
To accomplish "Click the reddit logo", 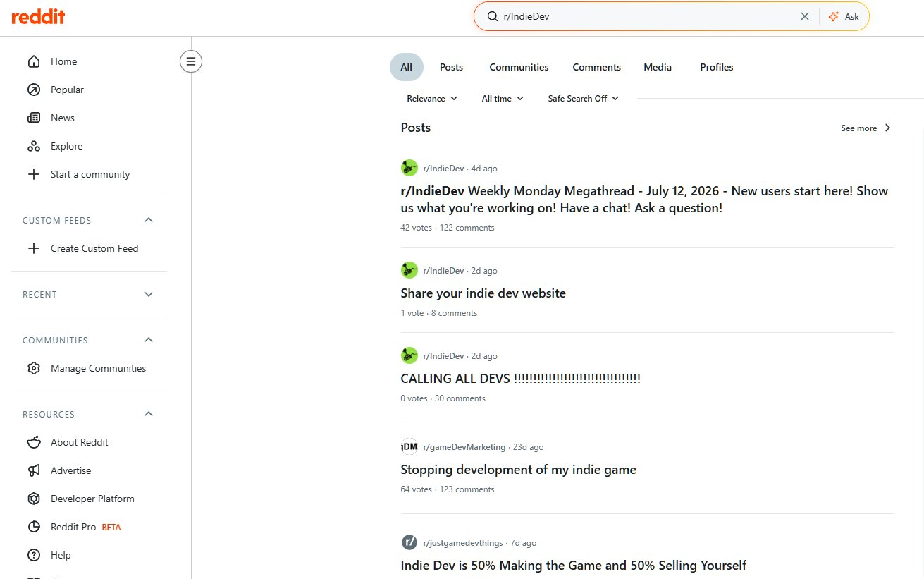I will point(39,17).
